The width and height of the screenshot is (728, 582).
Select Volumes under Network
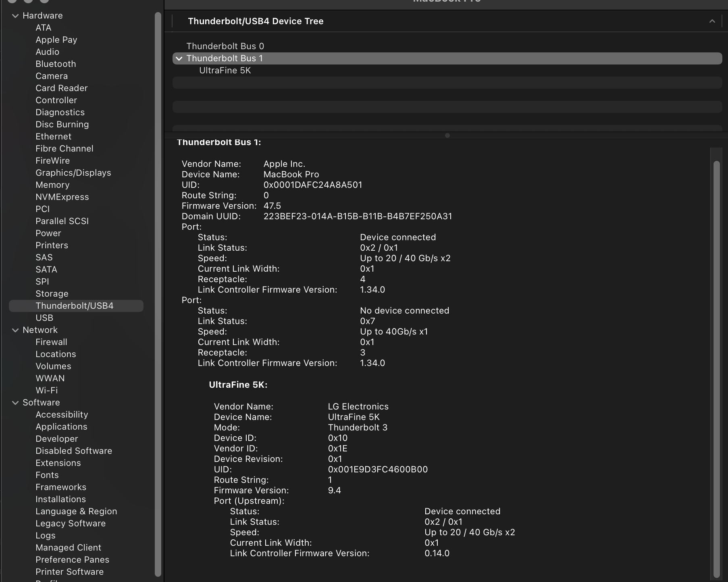53,366
